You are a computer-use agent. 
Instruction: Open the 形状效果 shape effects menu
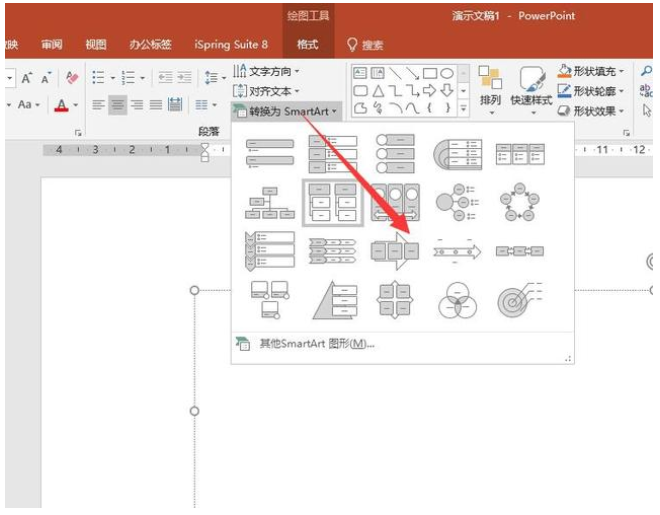[x=591, y=111]
